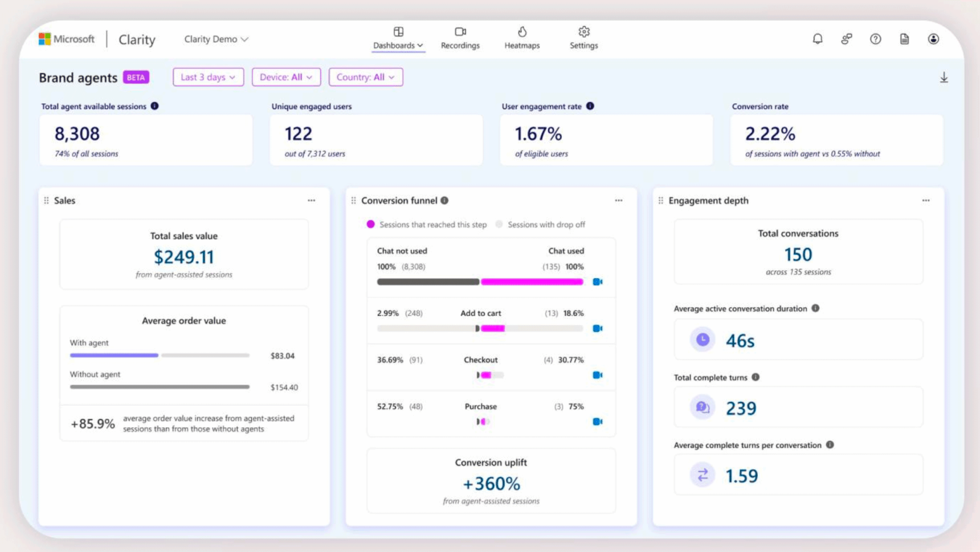Viewport: 980px width, 552px height.
Task: Open the help question mark icon
Action: (x=875, y=39)
